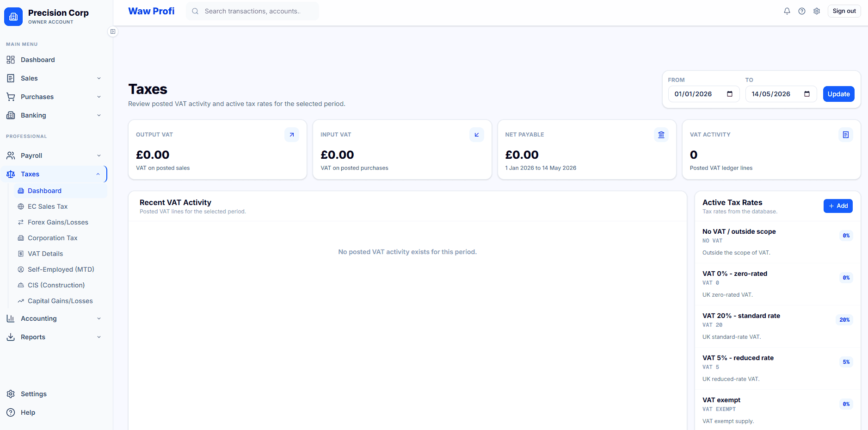Open Corporation Tax page
The image size is (868, 430).
60,238
